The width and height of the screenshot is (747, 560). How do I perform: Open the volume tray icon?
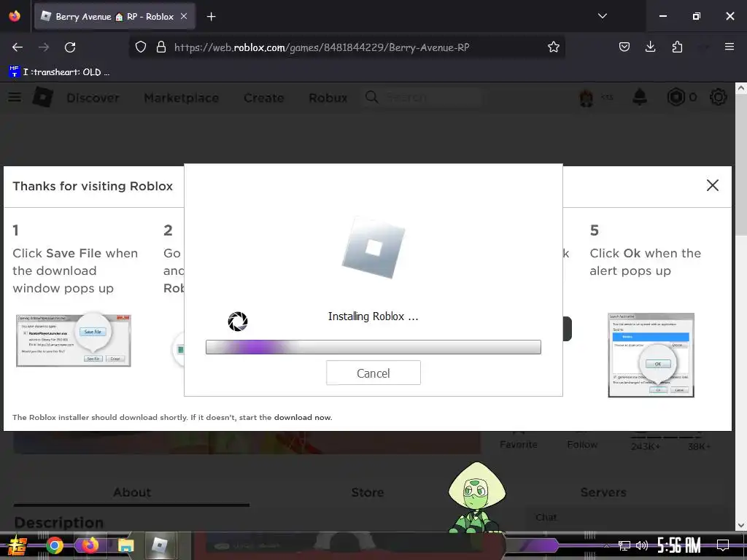(642, 545)
